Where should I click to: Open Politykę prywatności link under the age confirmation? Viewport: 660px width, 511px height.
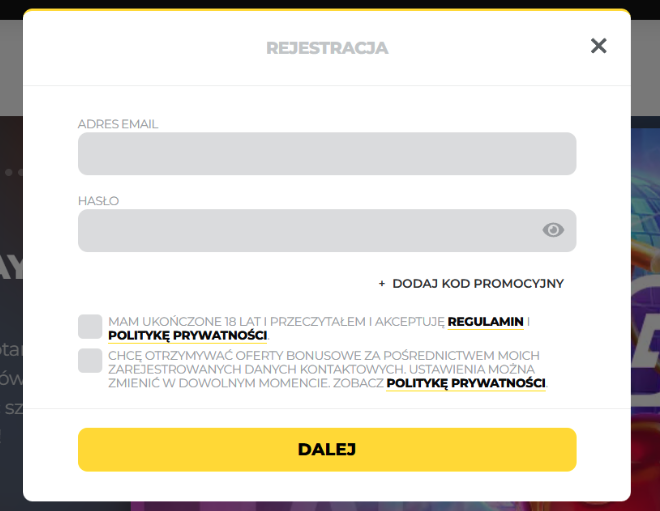(188, 335)
